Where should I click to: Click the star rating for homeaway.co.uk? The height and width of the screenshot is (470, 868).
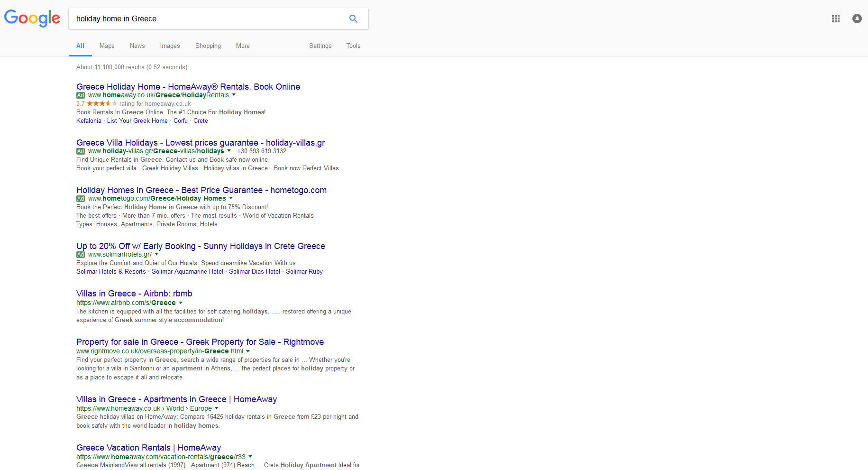click(101, 103)
